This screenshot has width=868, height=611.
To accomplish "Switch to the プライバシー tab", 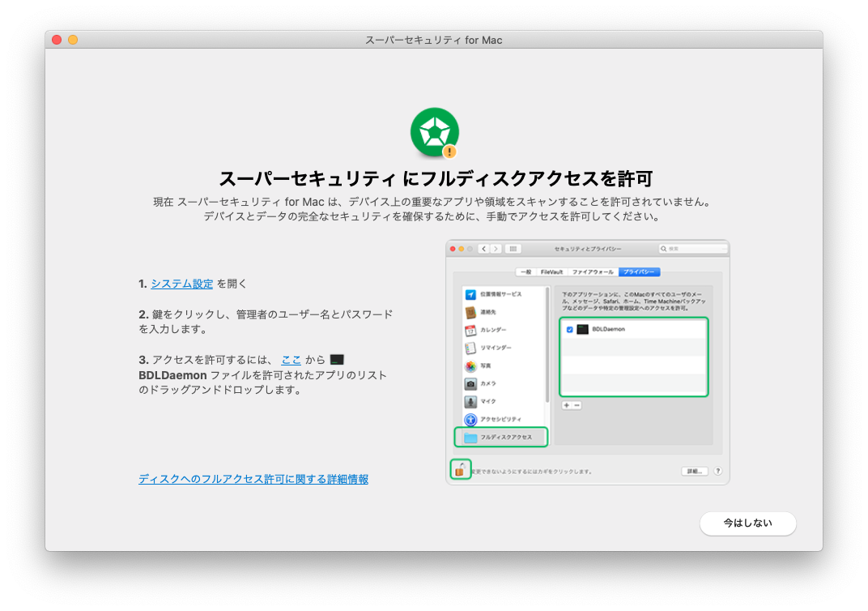I will (x=640, y=272).
